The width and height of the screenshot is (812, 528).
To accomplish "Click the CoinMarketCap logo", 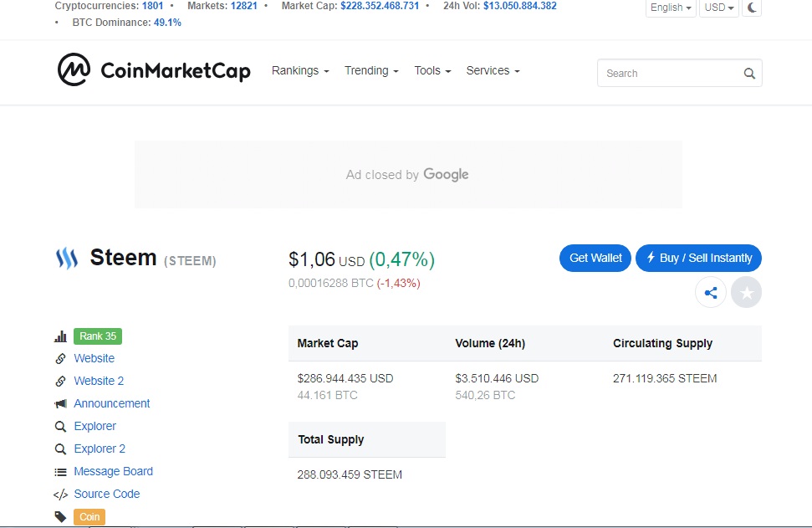I will (154, 70).
